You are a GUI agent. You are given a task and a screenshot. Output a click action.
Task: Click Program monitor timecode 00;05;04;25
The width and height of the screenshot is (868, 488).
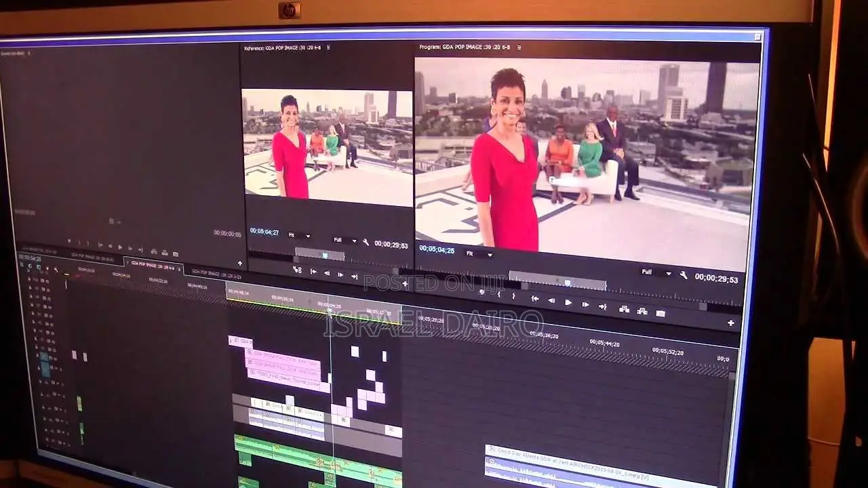(x=437, y=249)
